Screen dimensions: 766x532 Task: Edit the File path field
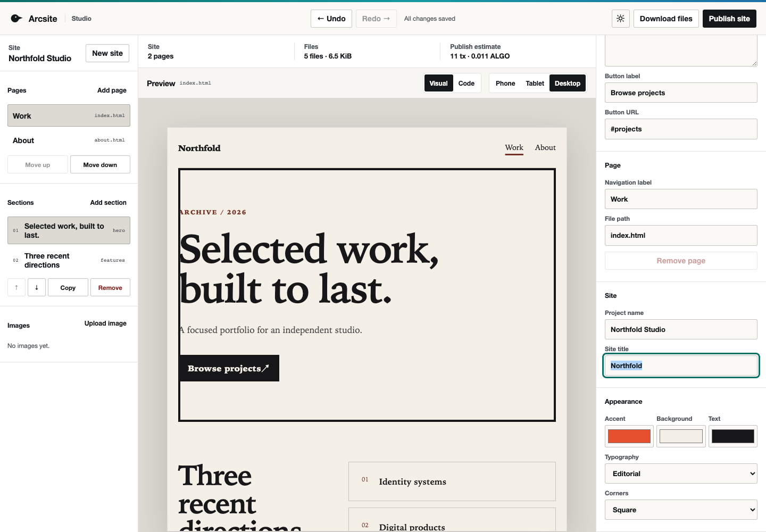tap(681, 235)
